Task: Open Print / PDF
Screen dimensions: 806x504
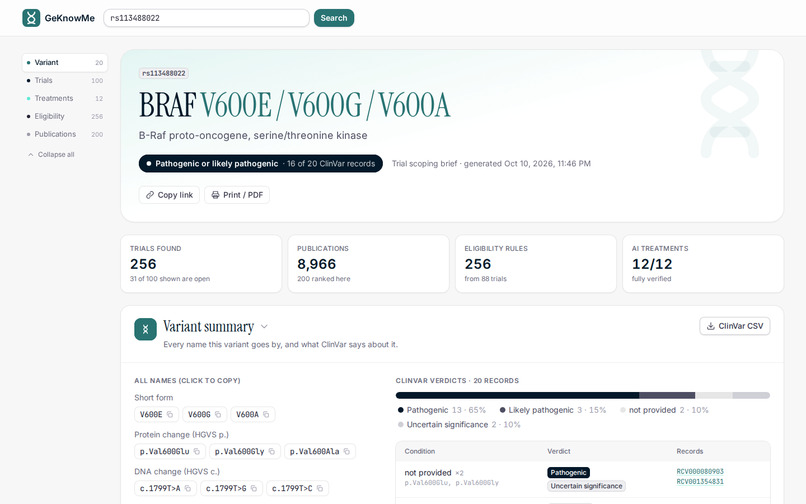Action: [237, 195]
